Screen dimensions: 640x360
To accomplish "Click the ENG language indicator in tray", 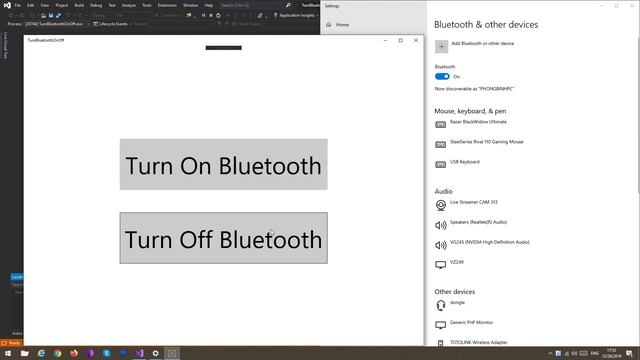I will pos(594,353).
